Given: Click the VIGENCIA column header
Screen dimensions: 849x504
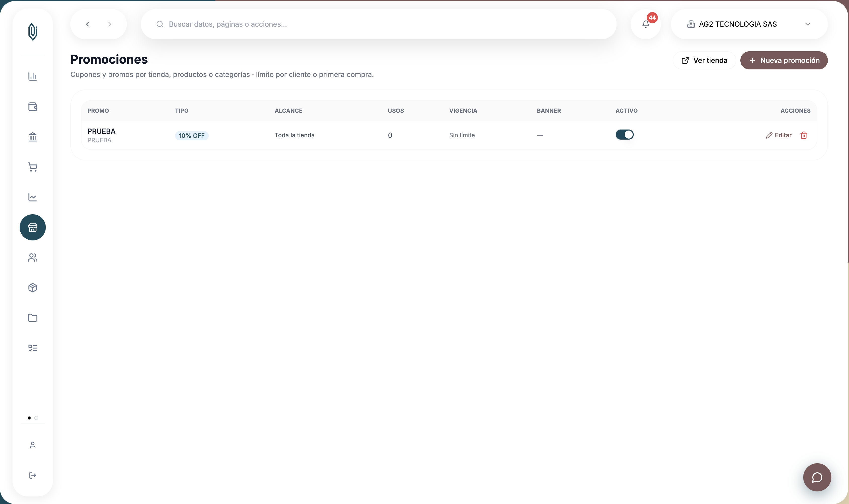Looking at the screenshot, I should (x=463, y=111).
